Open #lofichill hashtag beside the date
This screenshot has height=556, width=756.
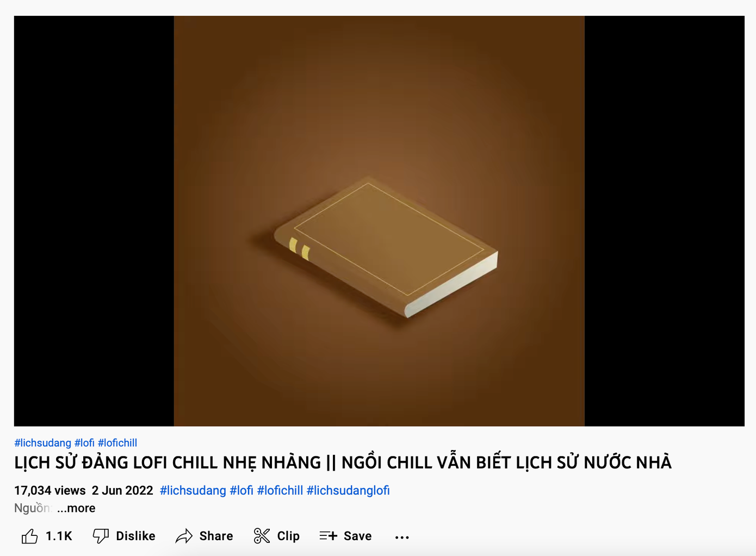click(x=280, y=491)
